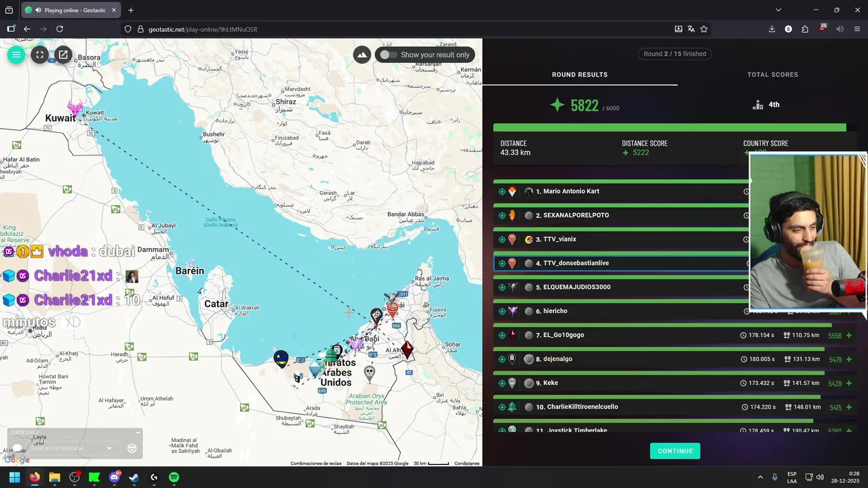Click the star-badge marker west of Abu Dhabi

pos(281,359)
